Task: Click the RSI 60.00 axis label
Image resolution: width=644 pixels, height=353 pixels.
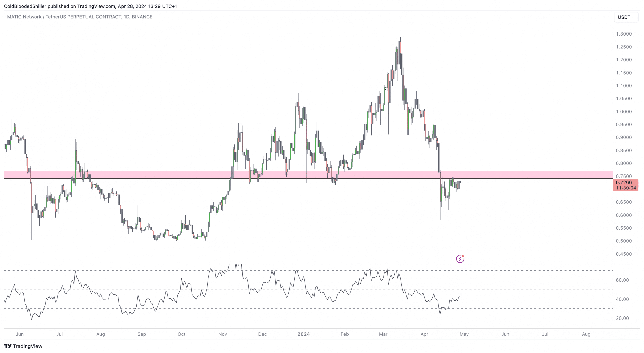Action: coord(622,280)
